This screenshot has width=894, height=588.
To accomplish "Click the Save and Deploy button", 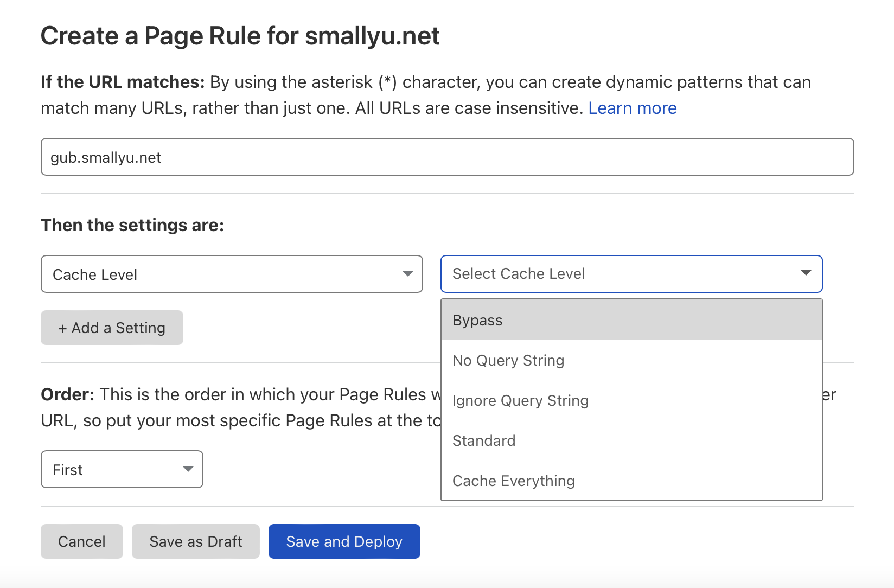I will (x=344, y=541).
